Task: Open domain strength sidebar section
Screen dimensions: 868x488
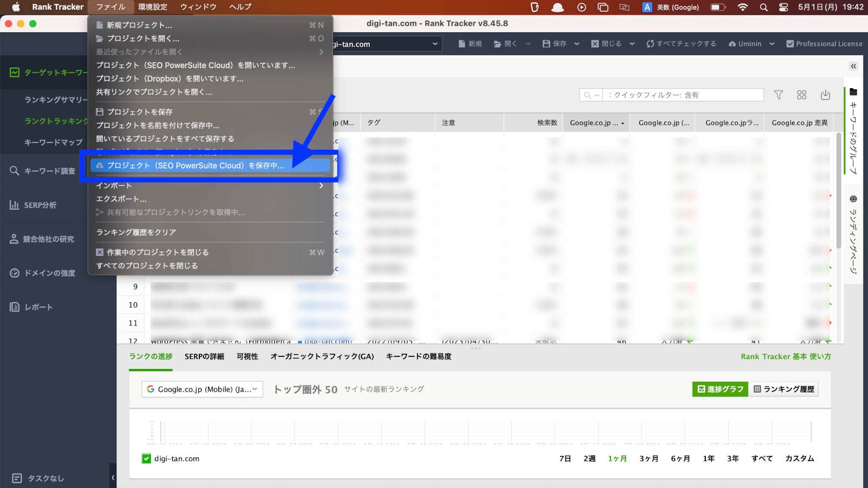Action: pos(42,273)
